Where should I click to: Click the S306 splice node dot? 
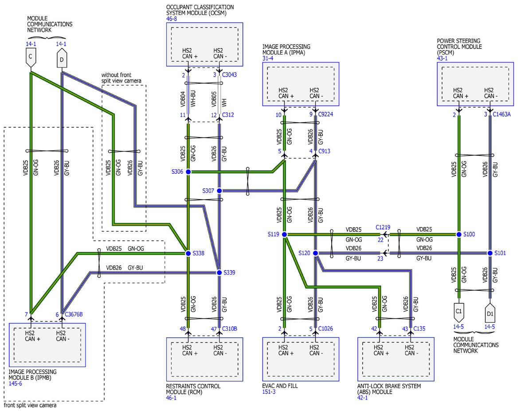(188, 172)
